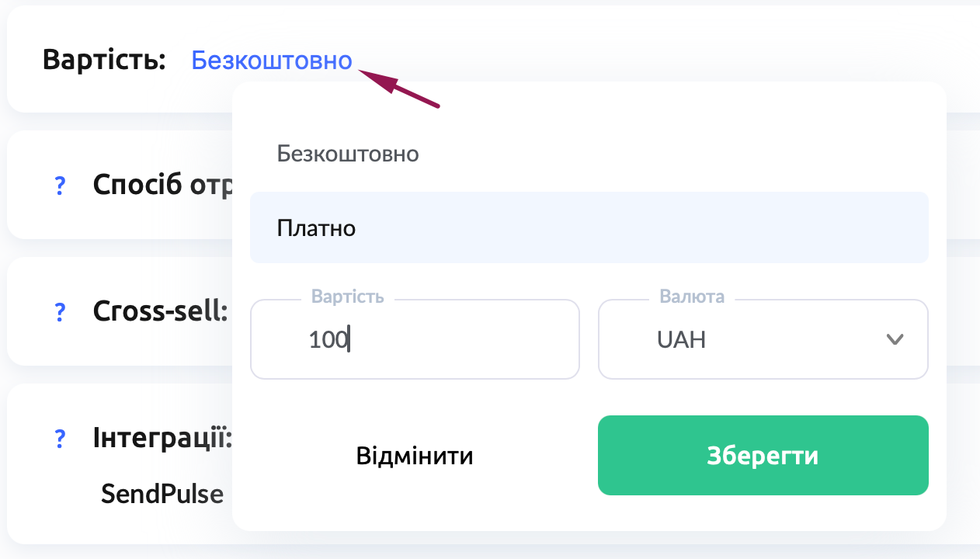Click the Інтеграції: section label
This screenshot has width=980, height=559.
click(162, 439)
